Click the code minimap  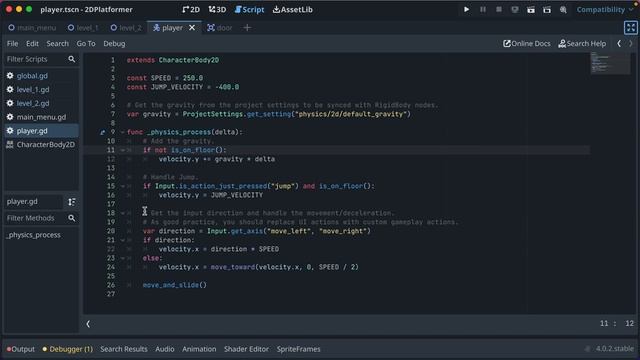coord(610,63)
